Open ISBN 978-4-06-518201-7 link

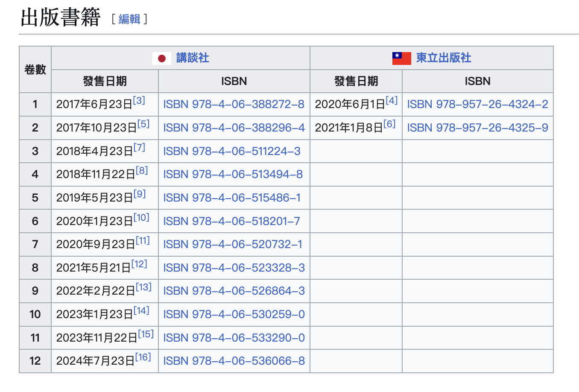pyautogui.click(x=232, y=221)
